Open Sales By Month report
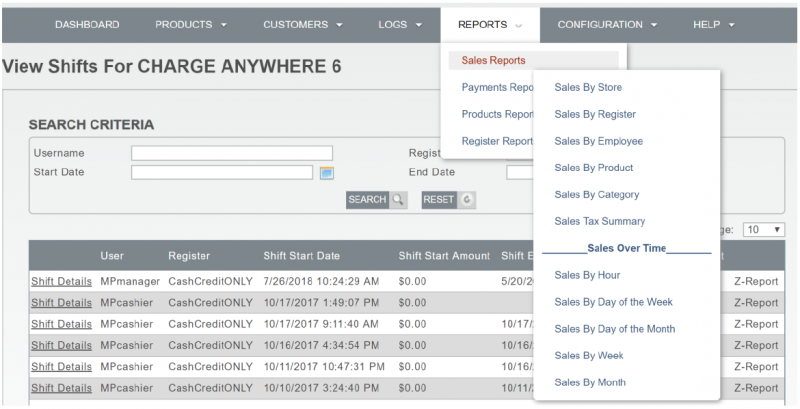 pos(590,382)
